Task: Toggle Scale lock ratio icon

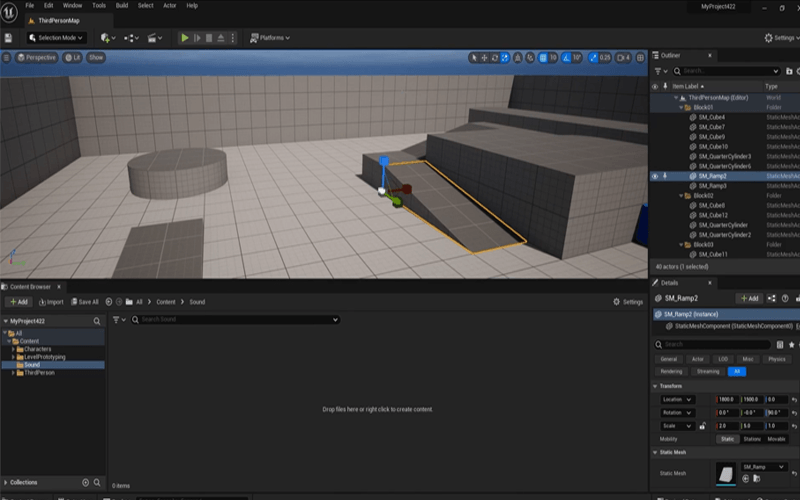Action: [x=703, y=426]
